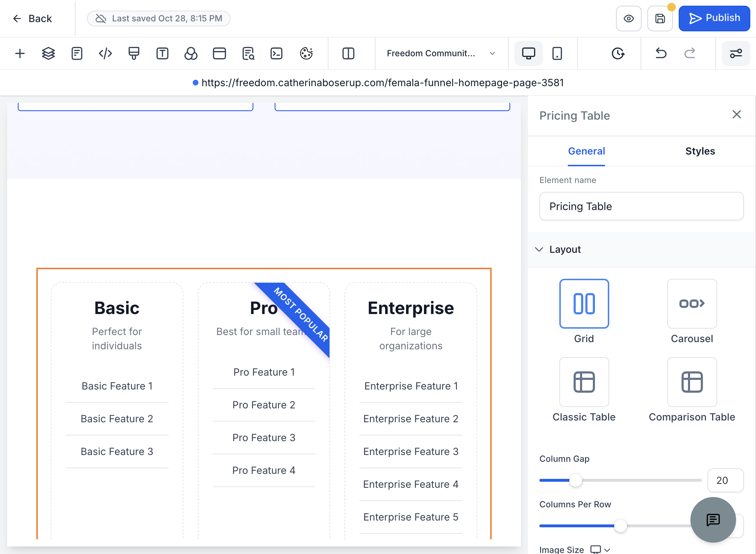Click the Element name input field
The width and height of the screenshot is (756, 554).
[641, 207]
